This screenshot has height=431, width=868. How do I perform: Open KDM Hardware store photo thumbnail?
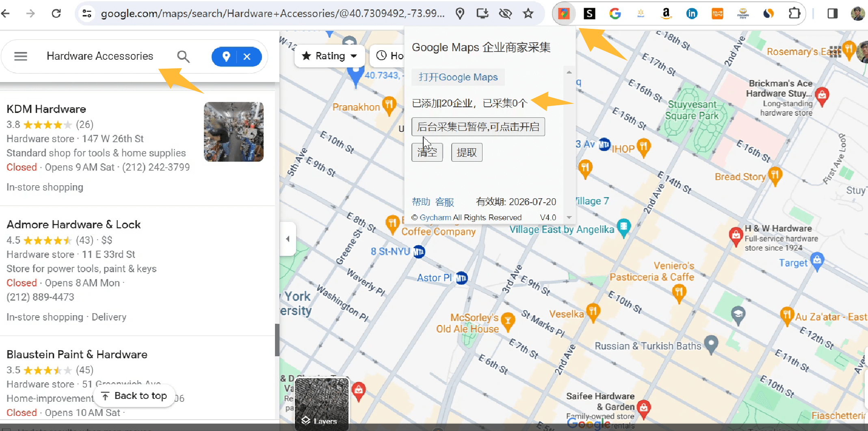tap(234, 132)
